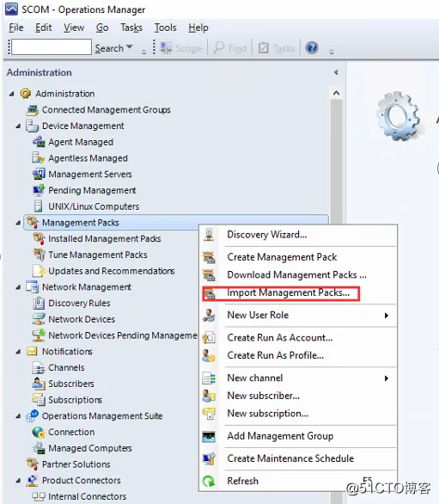Click the Agent Managed icon
439x504 pixels.
pyautogui.click(x=39, y=142)
